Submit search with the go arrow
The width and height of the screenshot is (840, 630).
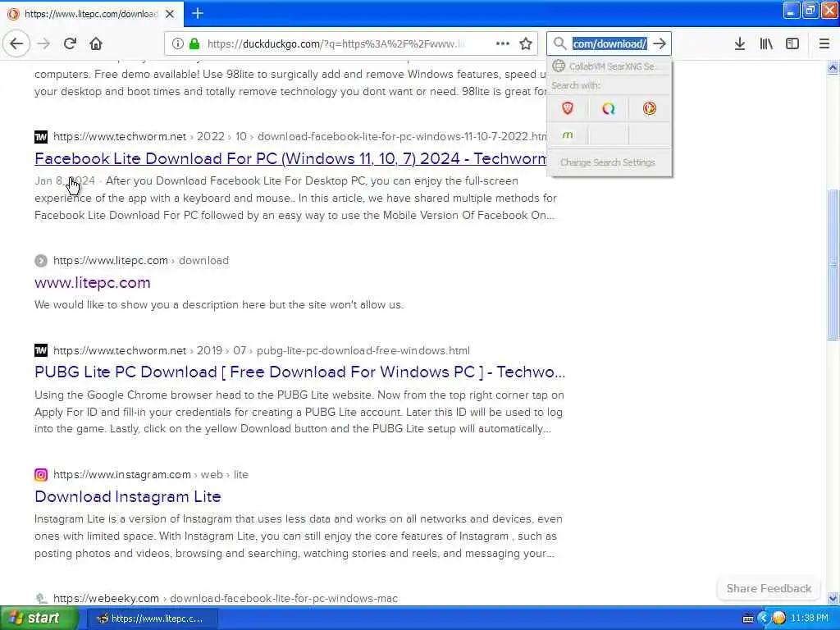click(660, 43)
